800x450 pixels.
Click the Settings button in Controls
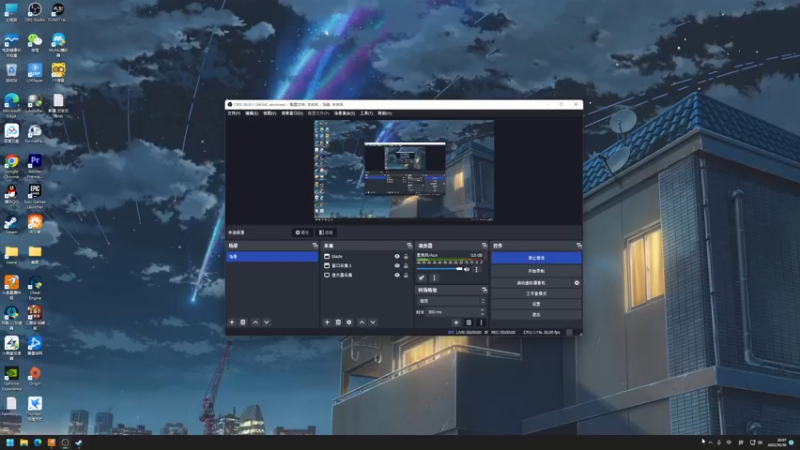[536, 304]
